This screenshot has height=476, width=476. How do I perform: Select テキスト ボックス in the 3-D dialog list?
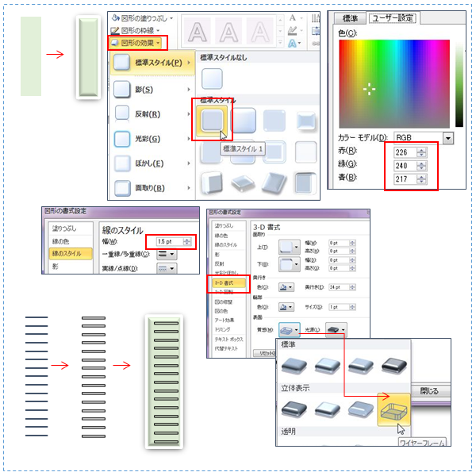[229, 339]
